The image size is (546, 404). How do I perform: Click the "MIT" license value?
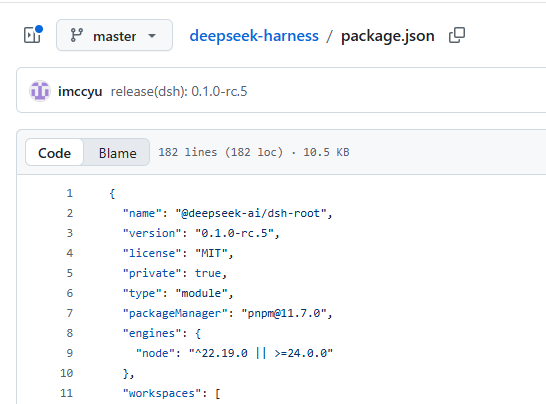coord(211,253)
